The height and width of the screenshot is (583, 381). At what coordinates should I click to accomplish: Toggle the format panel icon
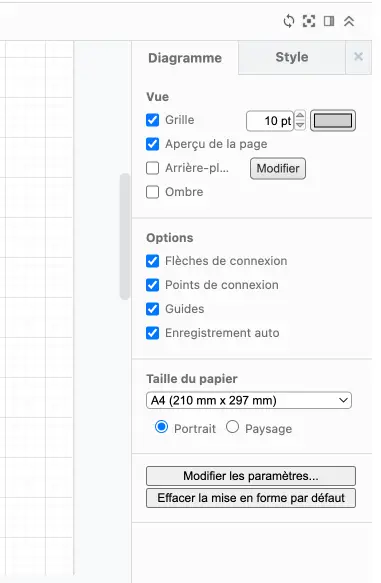tap(329, 21)
